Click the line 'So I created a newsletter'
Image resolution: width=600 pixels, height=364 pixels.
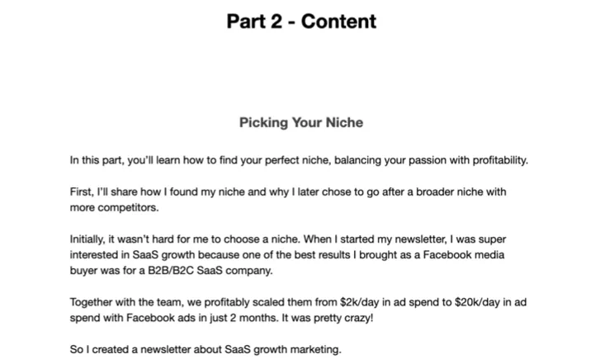coord(206,349)
